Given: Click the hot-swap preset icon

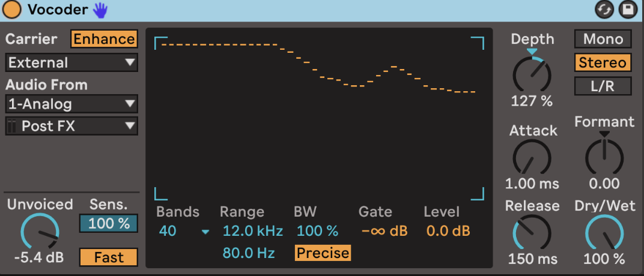Looking at the screenshot, I should 604,10.
